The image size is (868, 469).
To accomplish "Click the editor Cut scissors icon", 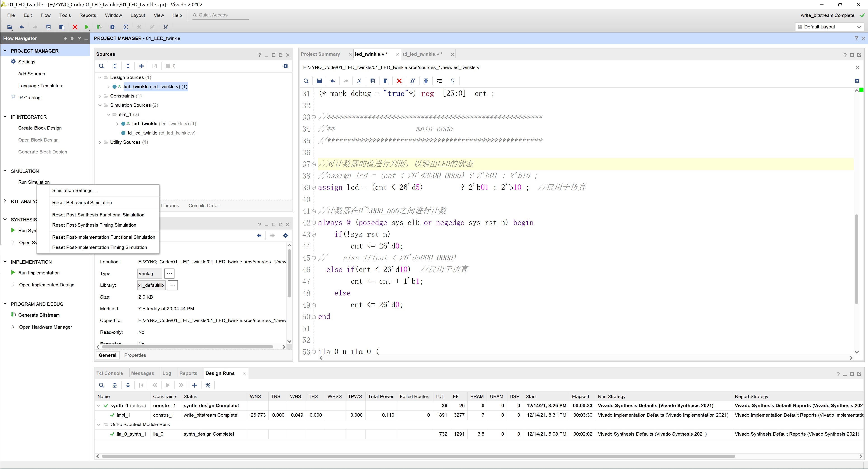I will [359, 81].
